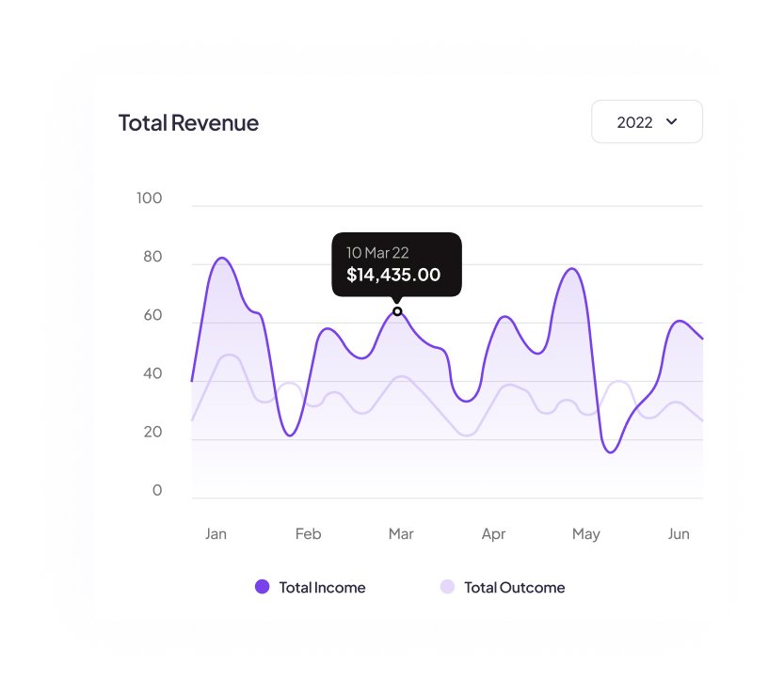Click the purple Total Income legend dot
Screen dimensions: 784x696
(x=263, y=587)
